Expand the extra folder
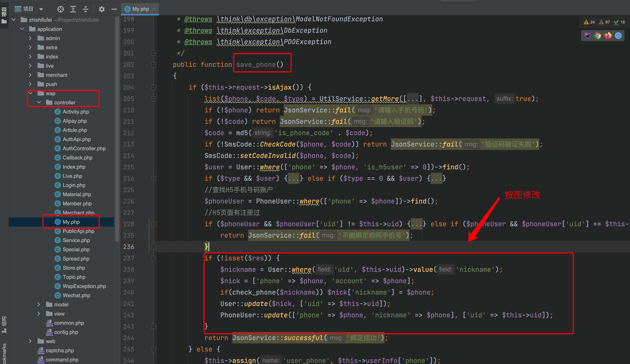Screen dimensions: 630x364 pyautogui.click(x=30, y=48)
